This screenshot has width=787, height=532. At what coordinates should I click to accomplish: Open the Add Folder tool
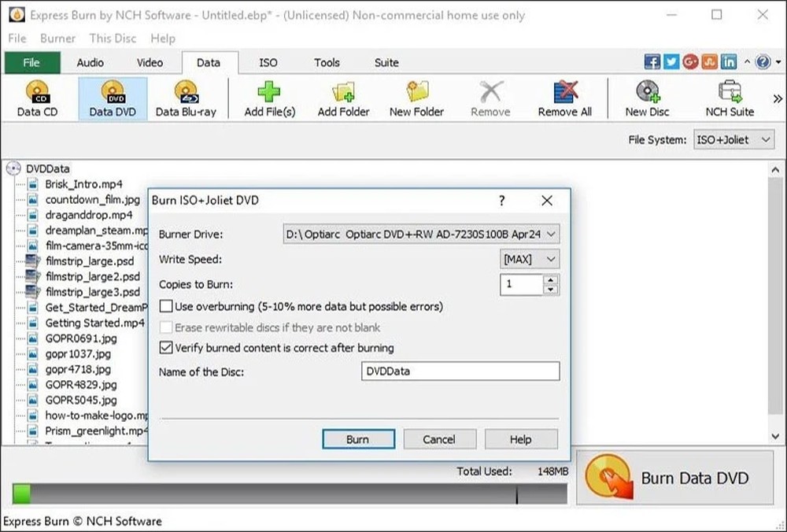coord(343,96)
